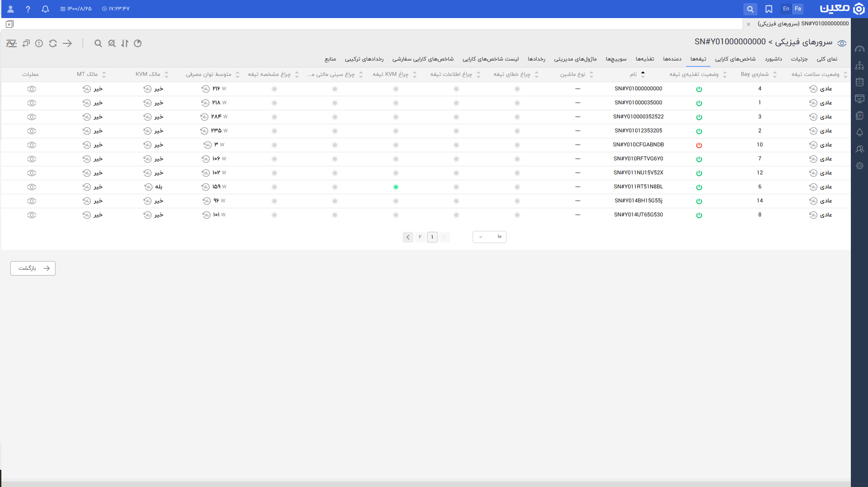Switch to the Details (جزئیات) tab
The width and height of the screenshot is (868, 487).
click(x=799, y=59)
